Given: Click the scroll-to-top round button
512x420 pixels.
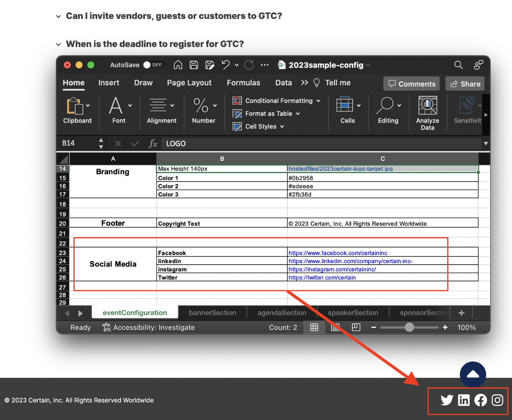Looking at the screenshot, I should click(x=473, y=375).
